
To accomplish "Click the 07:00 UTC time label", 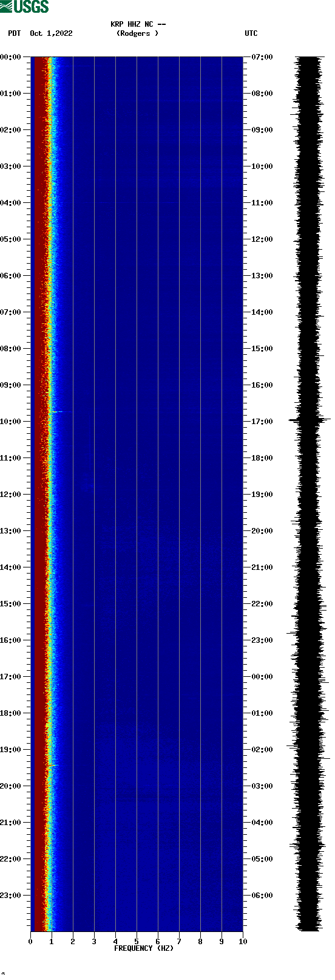I will point(262,57).
